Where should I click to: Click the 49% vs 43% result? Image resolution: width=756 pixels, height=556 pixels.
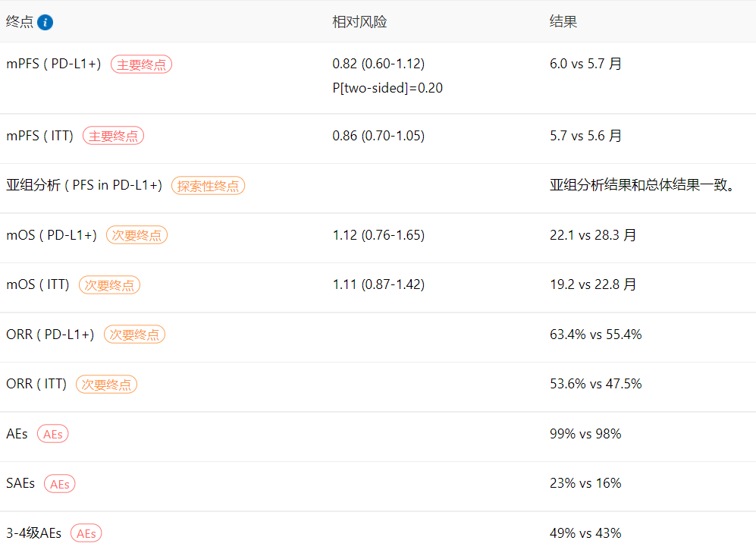pos(585,532)
